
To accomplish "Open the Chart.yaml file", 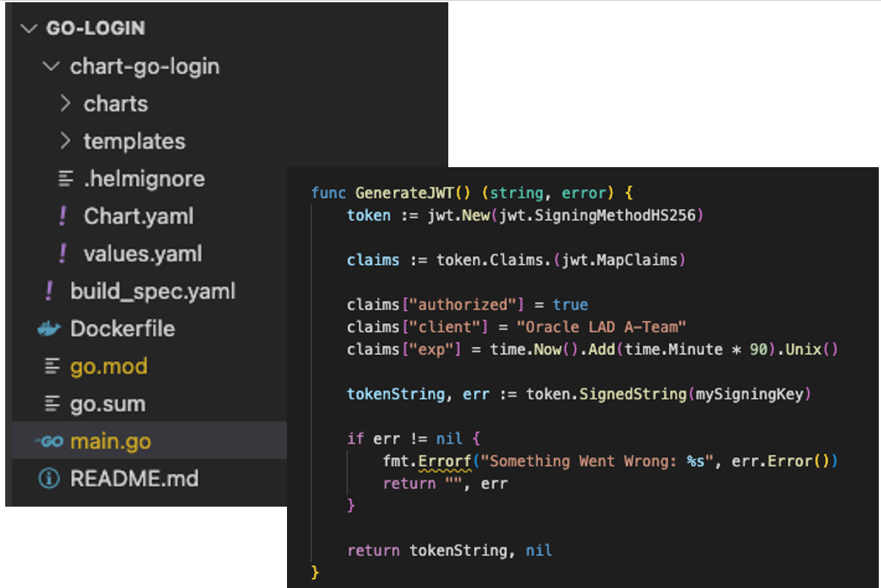I will click(139, 216).
